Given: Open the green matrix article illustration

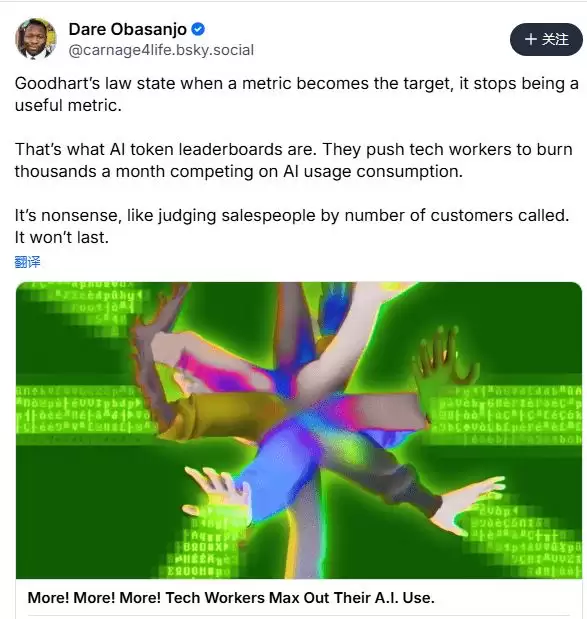Looking at the screenshot, I should (299, 430).
